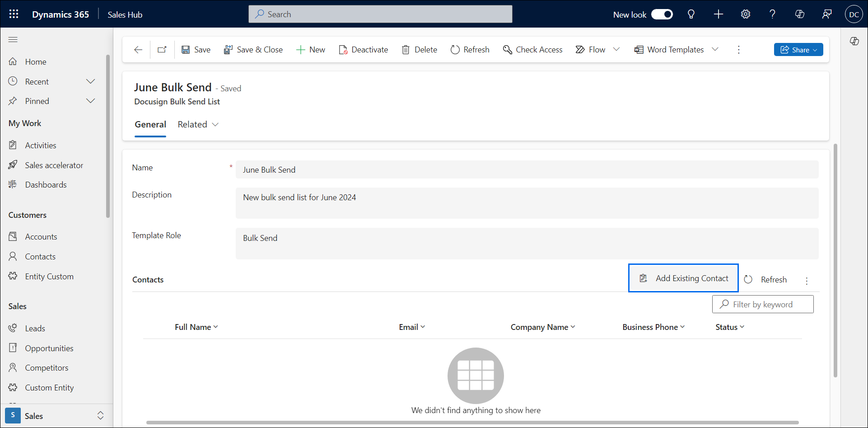This screenshot has width=868, height=428.
Task: Click the lightbulb suggestions icon
Action: coord(691,14)
